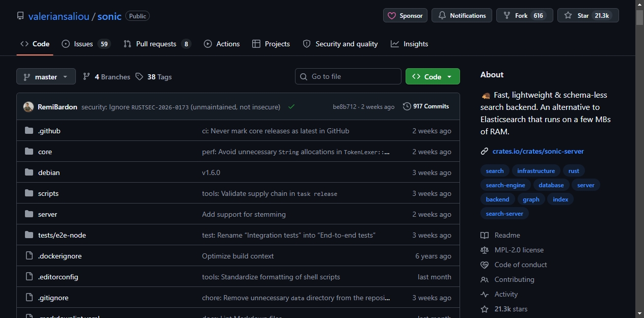Open the .editorconfig file
This screenshot has height=318, width=644.
coord(58,277)
